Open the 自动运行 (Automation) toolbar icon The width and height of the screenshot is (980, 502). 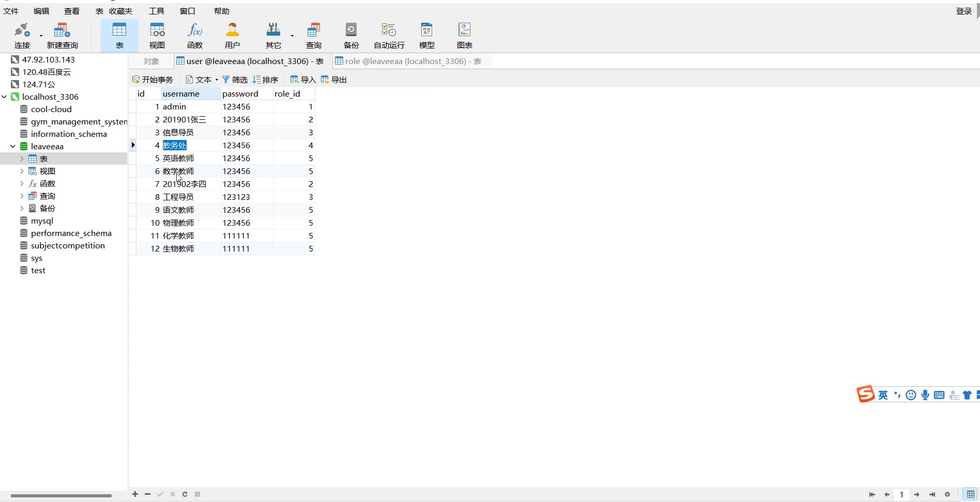click(x=389, y=36)
